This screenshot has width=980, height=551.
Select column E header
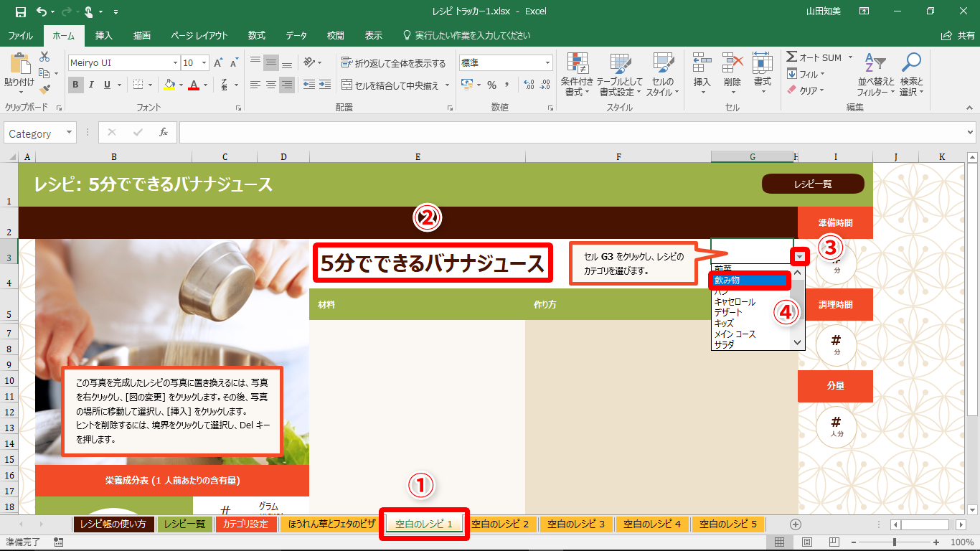pos(417,156)
